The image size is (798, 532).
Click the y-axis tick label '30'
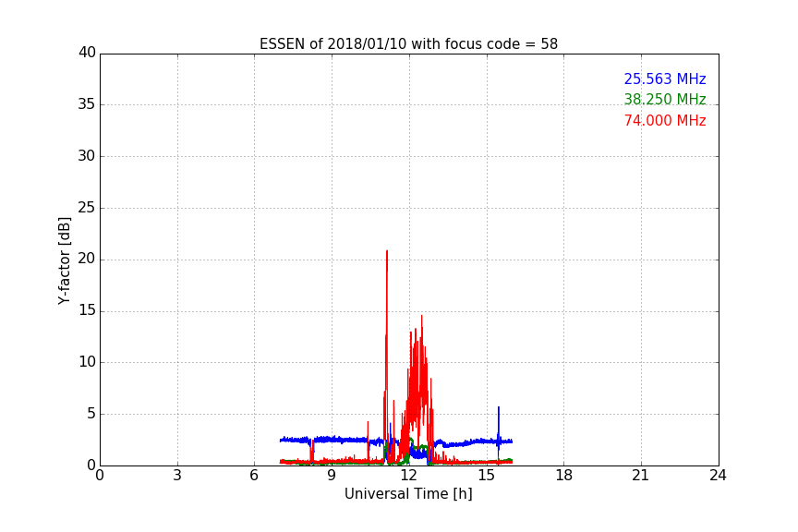tap(87, 156)
